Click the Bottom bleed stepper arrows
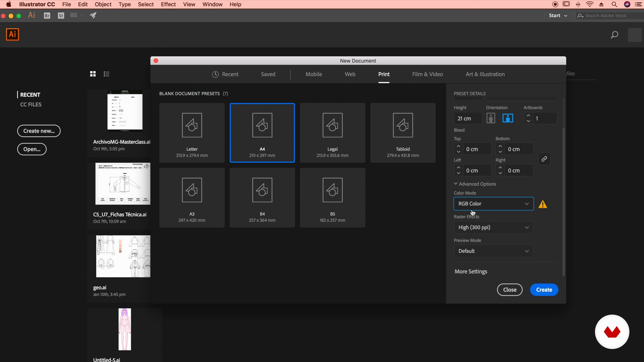The image size is (644, 362). (500, 149)
